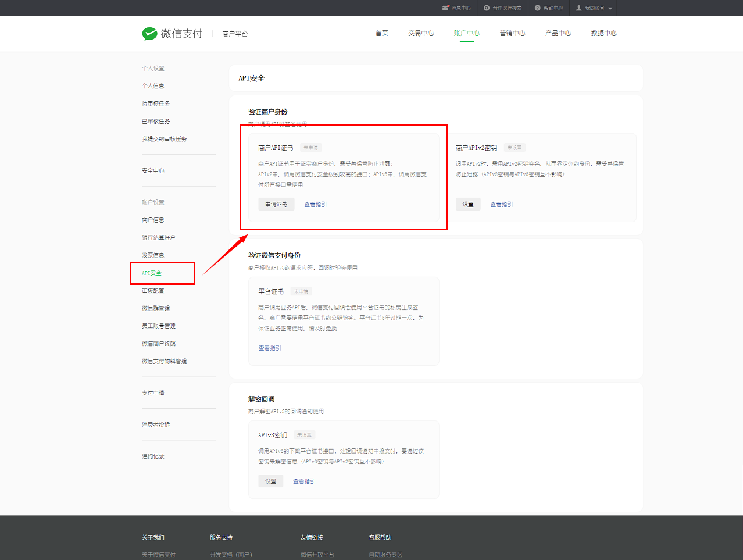The height and width of the screenshot is (560, 743).
Task: Open the 消息中心 envelope icon
Action: (445, 8)
